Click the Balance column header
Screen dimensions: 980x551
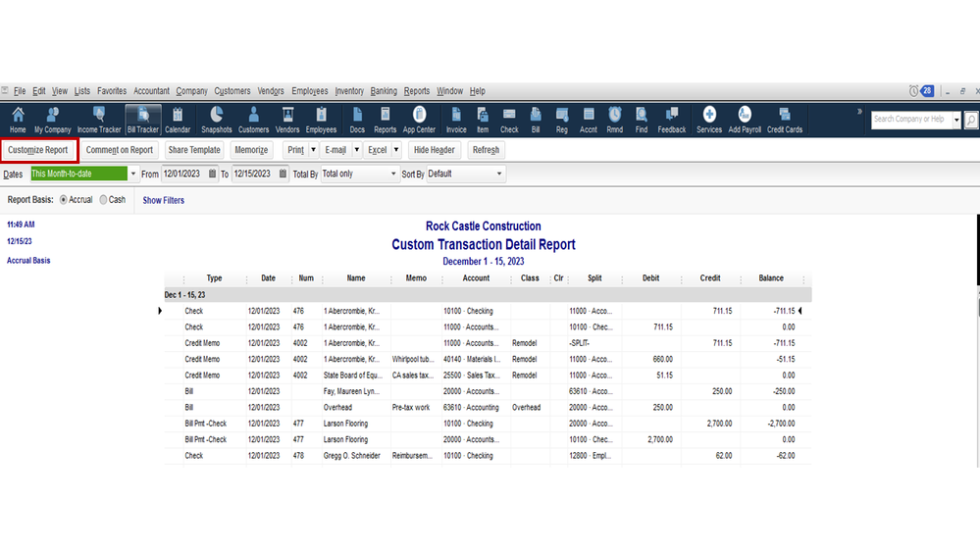tap(771, 278)
